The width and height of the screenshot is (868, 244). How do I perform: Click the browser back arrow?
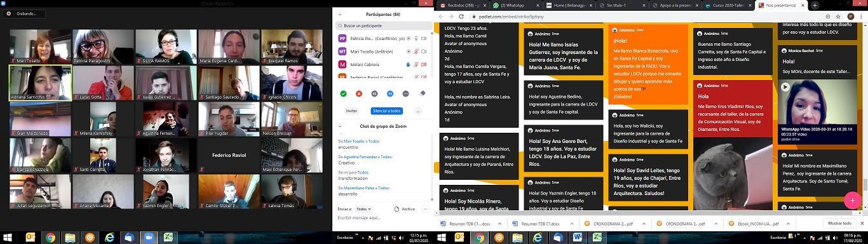point(440,17)
